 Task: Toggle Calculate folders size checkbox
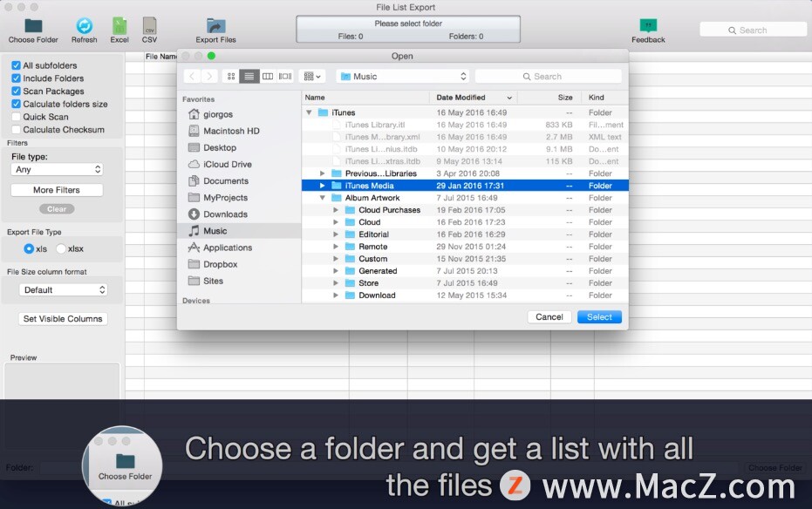(16, 104)
